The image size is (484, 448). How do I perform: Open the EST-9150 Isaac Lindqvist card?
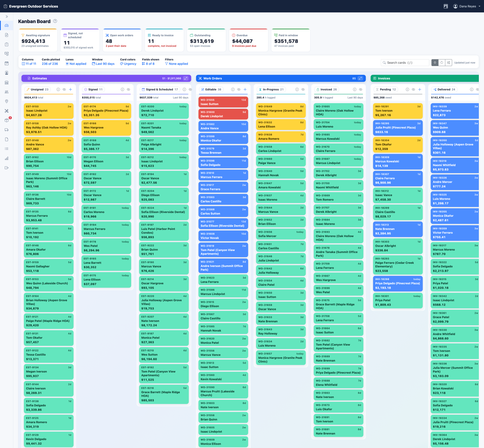[x=49, y=111]
